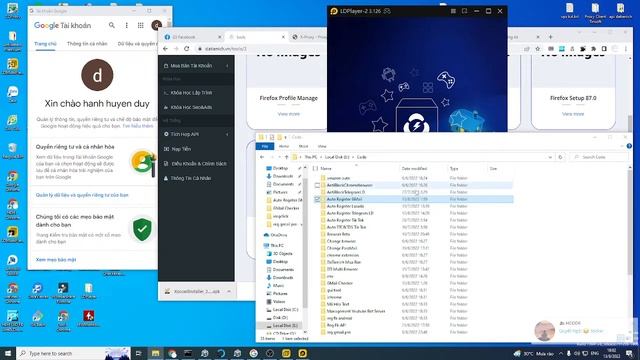Screen dimensions: 640x360
Task: Go back in File Explorer navigation
Action: click(x=262, y=157)
